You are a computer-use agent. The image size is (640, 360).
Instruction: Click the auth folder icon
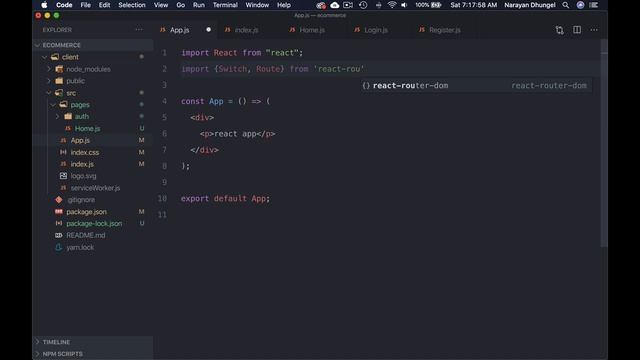click(68, 116)
